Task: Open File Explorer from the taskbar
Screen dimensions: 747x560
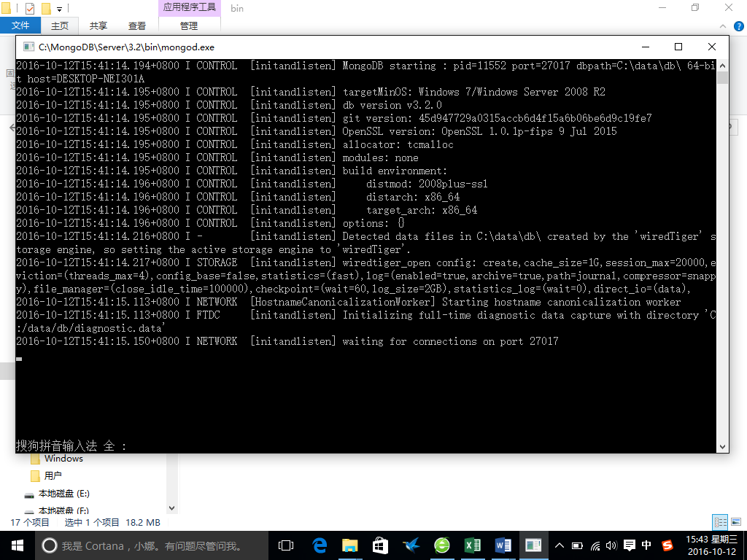Action: click(x=349, y=545)
